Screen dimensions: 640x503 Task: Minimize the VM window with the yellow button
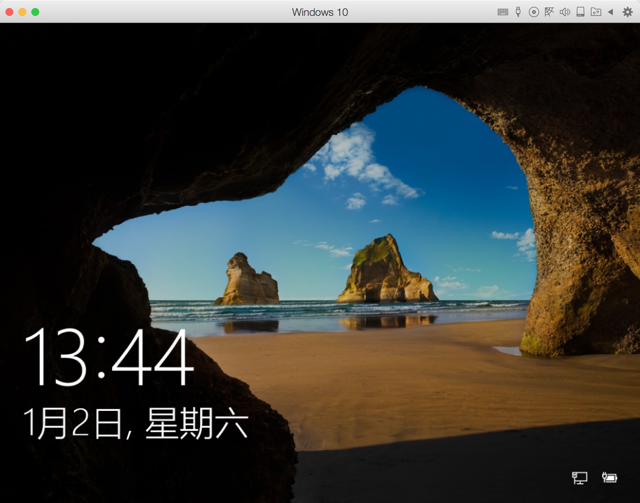click(22, 12)
